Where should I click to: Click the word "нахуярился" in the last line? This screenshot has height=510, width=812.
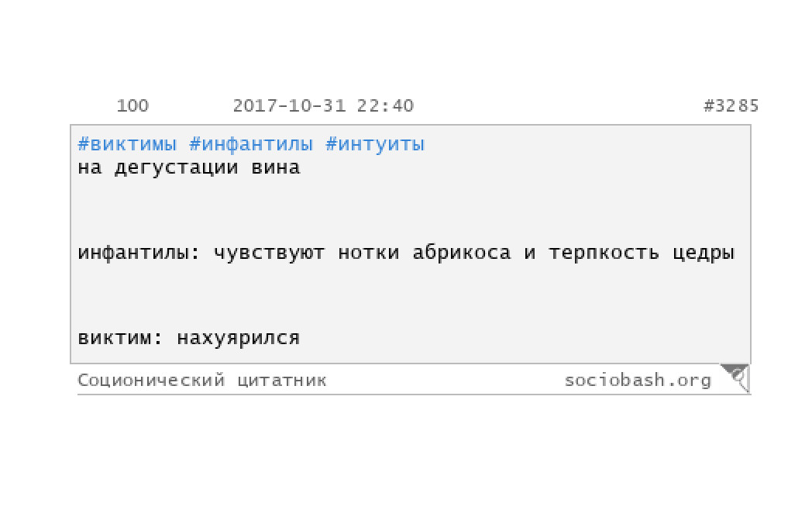point(238,339)
